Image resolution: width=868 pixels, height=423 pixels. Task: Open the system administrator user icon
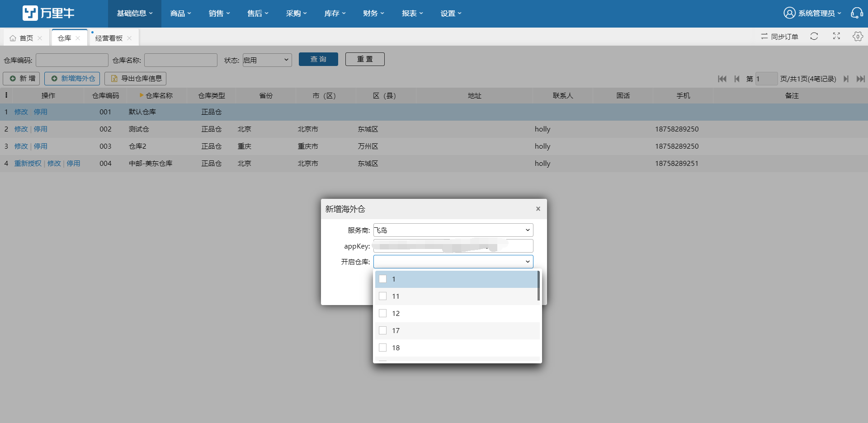[x=789, y=13]
